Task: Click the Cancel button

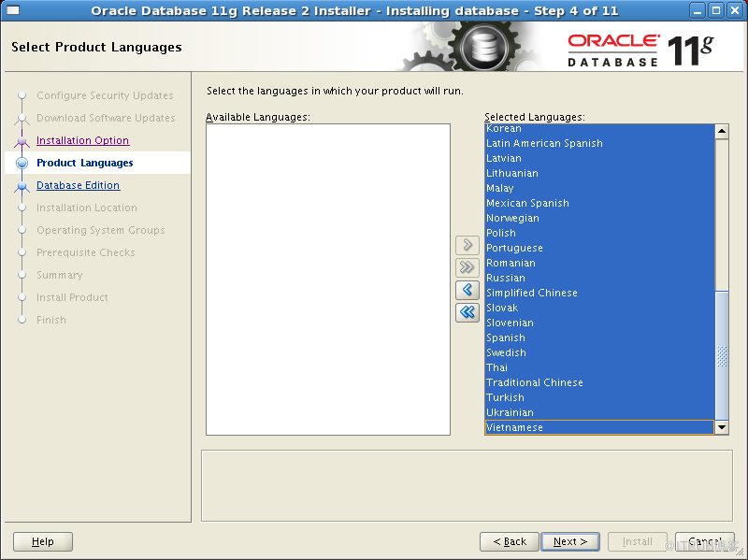Action: pos(705,541)
